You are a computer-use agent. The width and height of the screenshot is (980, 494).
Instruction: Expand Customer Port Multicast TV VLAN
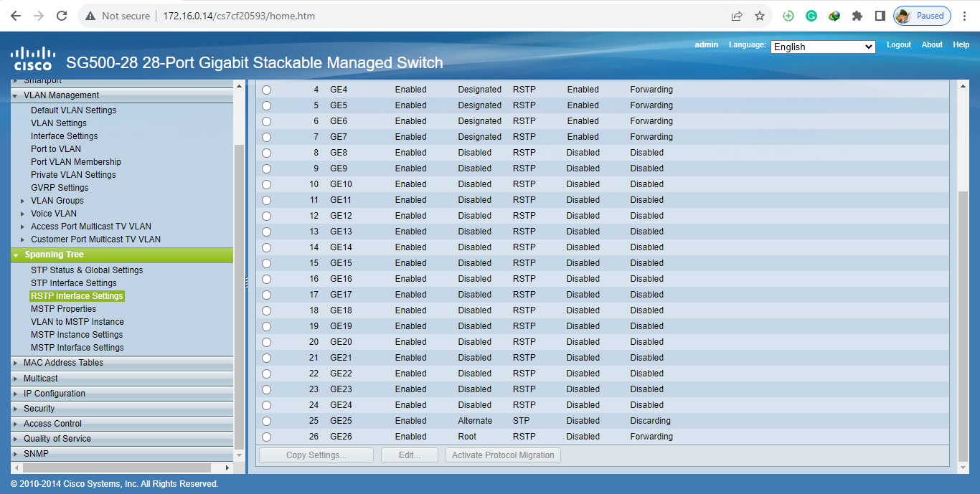23,239
